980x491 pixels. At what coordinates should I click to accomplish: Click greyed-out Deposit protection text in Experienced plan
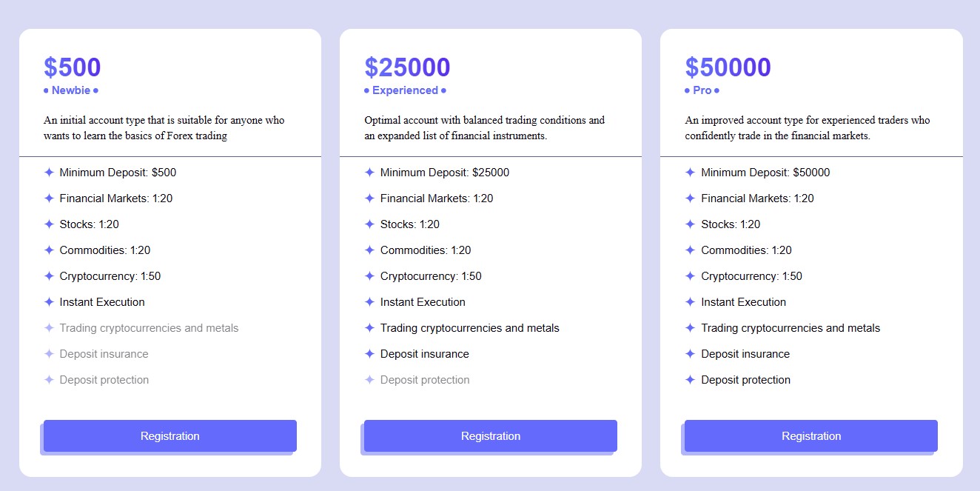coord(425,380)
